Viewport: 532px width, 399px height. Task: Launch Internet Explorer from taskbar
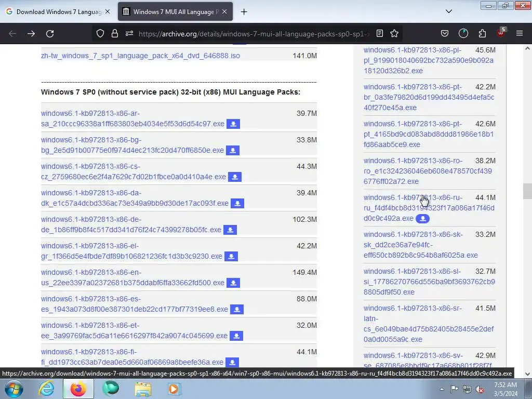[46, 389]
